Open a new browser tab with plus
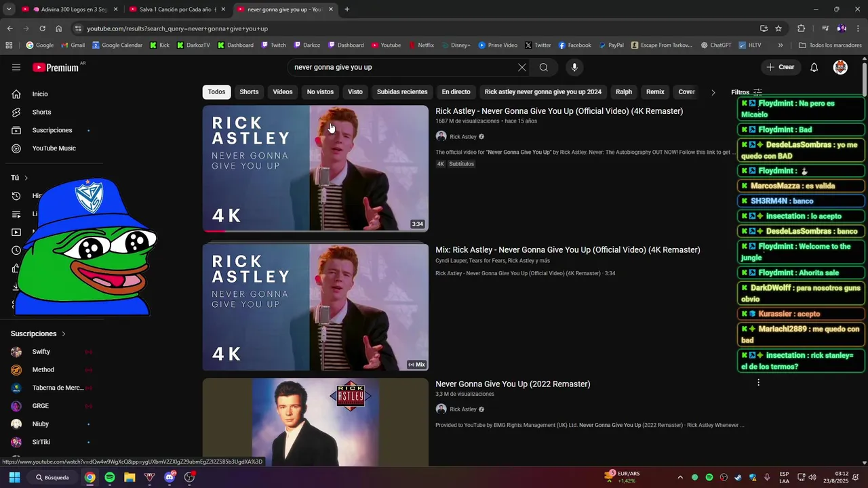This screenshot has width=868, height=488. pos(347,9)
